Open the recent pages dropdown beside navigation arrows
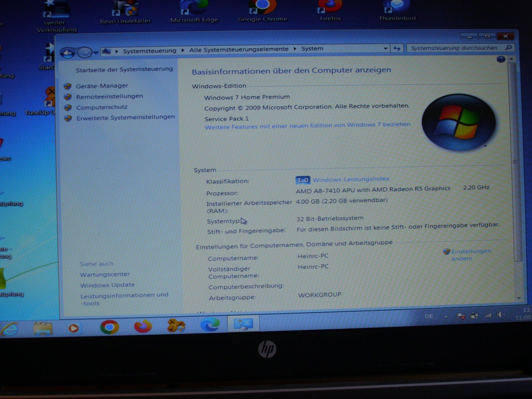 click(x=96, y=53)
